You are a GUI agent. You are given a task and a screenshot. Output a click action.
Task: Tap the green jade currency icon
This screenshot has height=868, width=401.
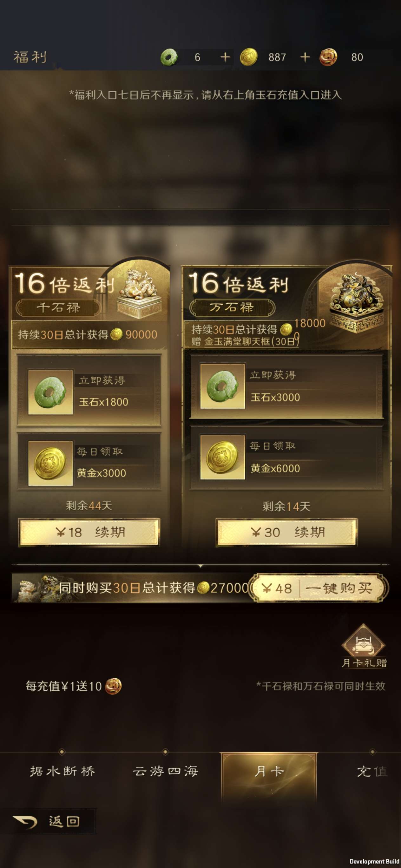point(169,57)
